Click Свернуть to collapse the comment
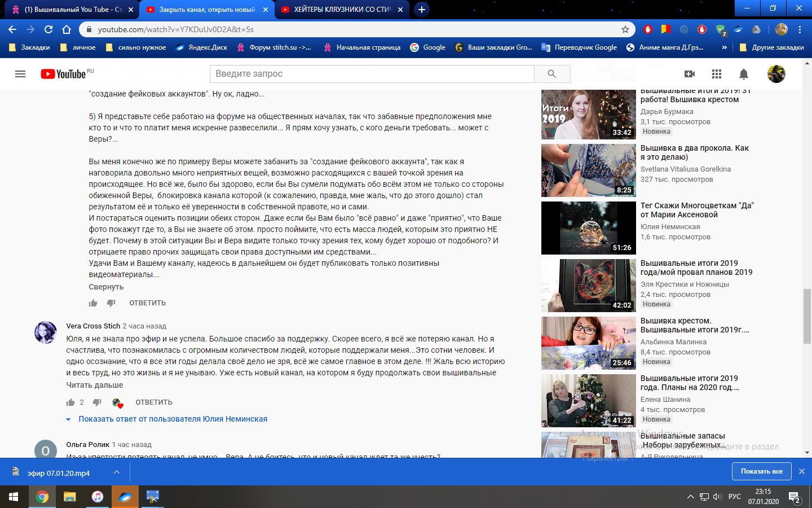 (106, 287)
